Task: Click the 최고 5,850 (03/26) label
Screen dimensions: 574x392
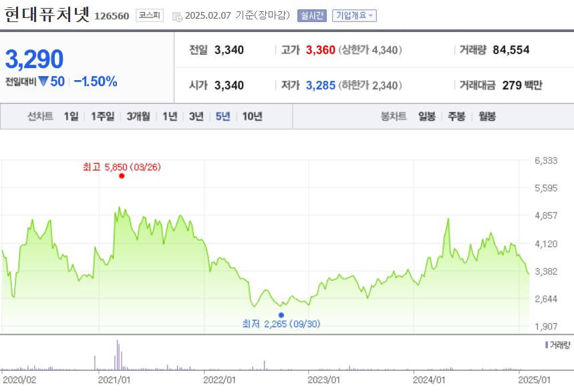Action: (122, 167)
